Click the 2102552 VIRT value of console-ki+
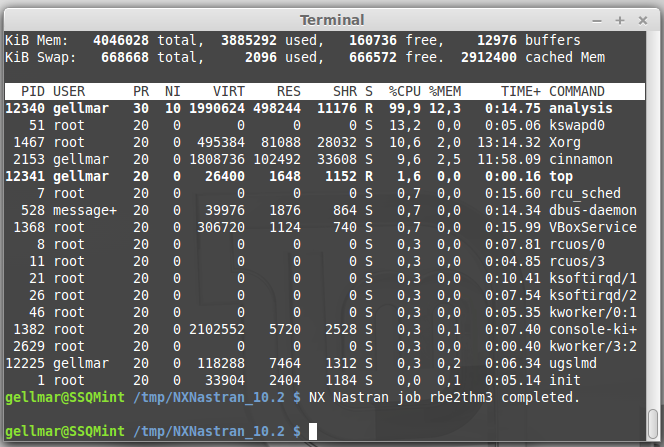Viewport: 664px width, 447px height. click(217, 329)
